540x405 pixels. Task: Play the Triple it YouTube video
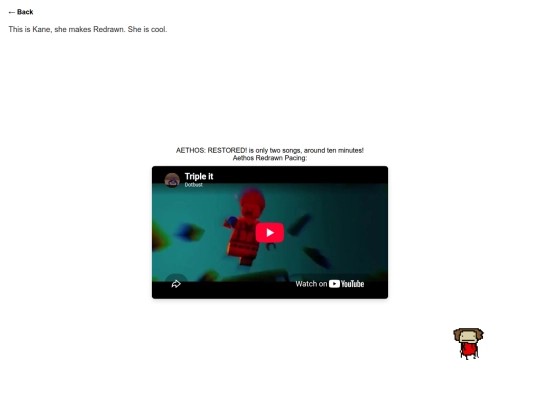click(x=270, y=233)
